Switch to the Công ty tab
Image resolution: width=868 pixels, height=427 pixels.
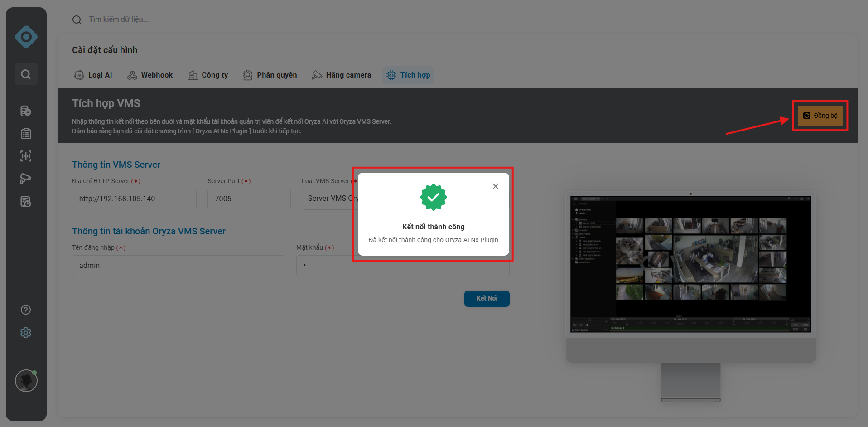point(208,75)
